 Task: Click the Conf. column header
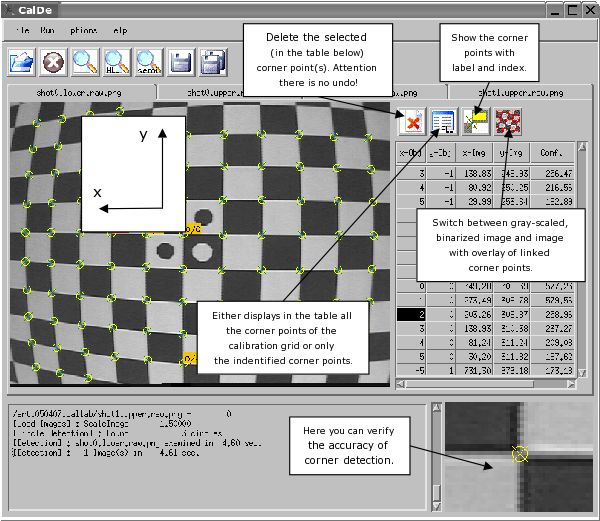tap(551, 154)
